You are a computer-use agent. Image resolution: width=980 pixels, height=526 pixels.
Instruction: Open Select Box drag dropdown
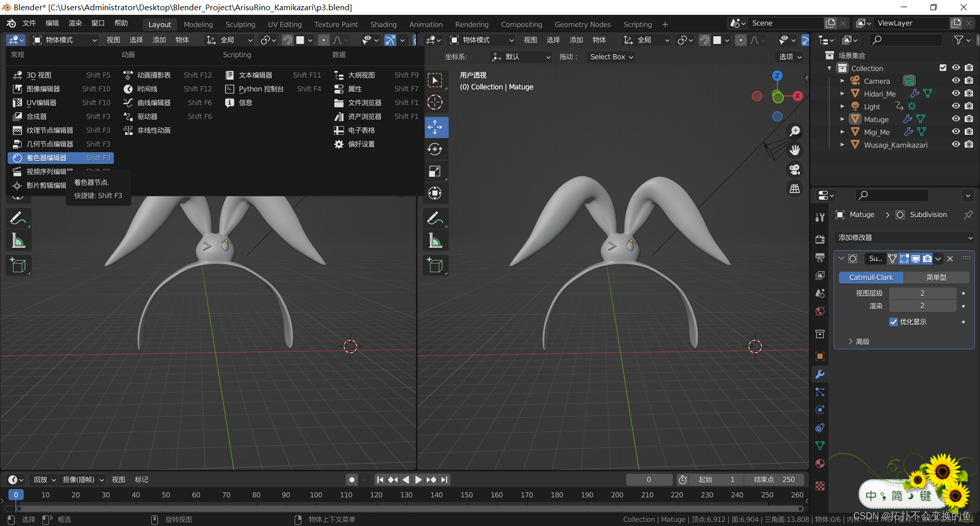tap(611, 57)
